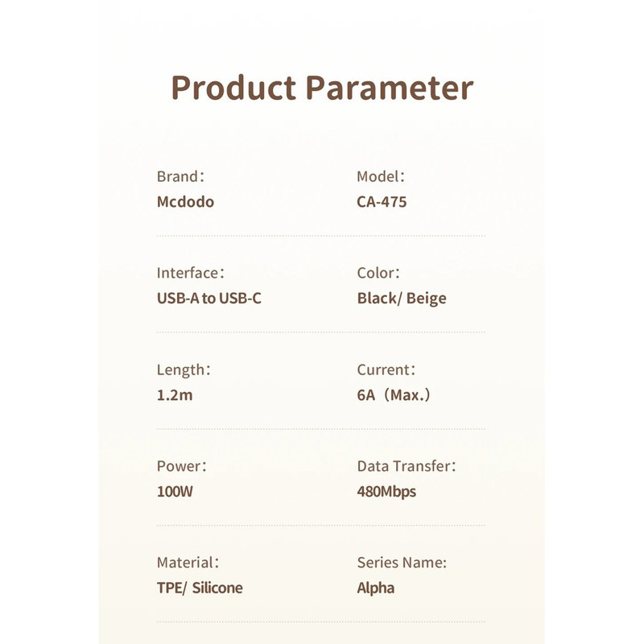The image size is (644, 644).
Task: Click the CA-475 model number
Action: (x=382, y=202)
